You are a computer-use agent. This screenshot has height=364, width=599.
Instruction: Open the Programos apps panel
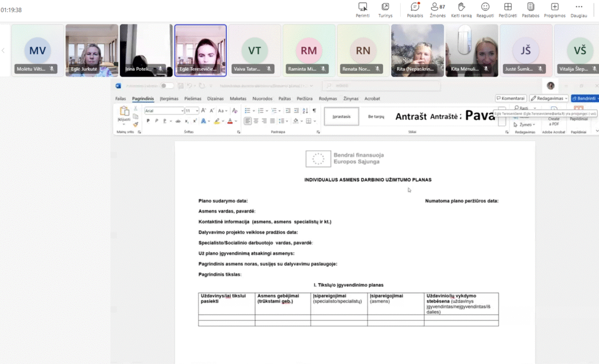(x=555, y=7)
